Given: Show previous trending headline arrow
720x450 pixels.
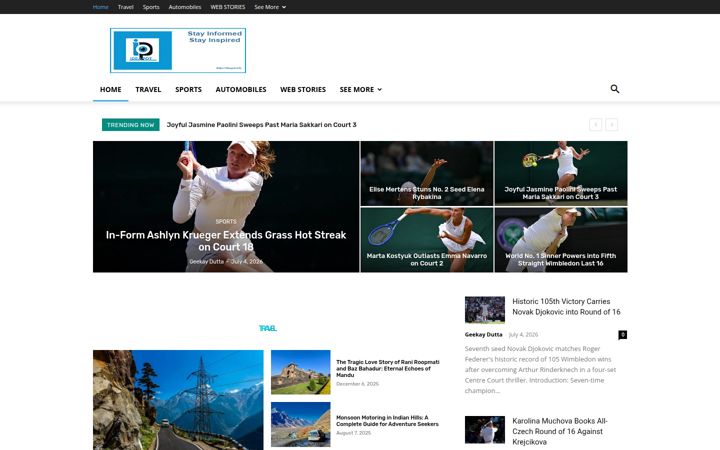Looking at the screenshot, I should click(x=596, y=124).
